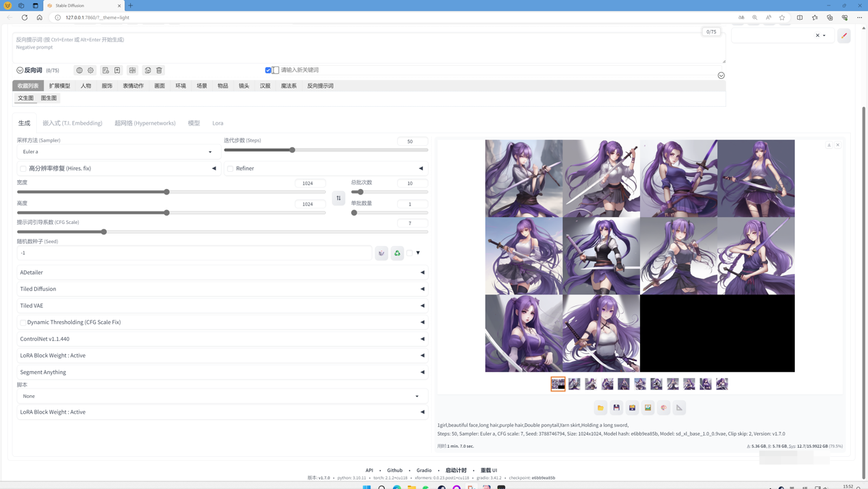Viewport: 868px width, 489px height.
Task: Switch to the Lora tab
Action: tap(218, 123)
